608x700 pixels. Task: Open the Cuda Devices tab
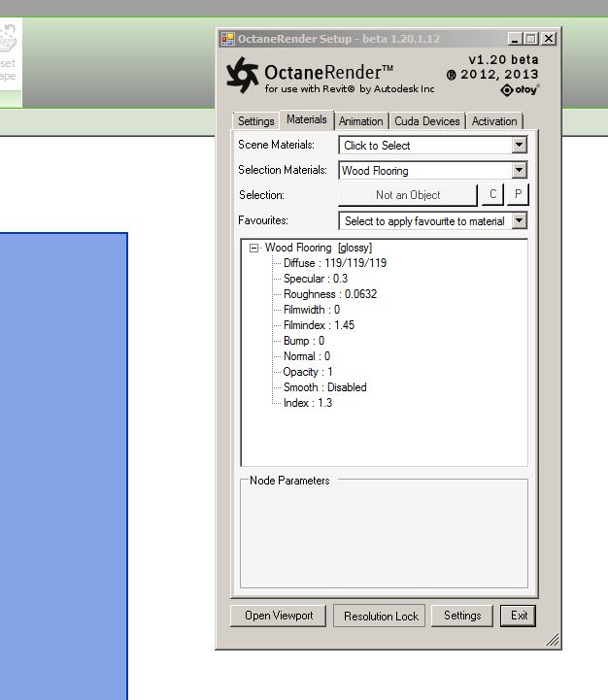pyautogui.click(x=427, y=121)
